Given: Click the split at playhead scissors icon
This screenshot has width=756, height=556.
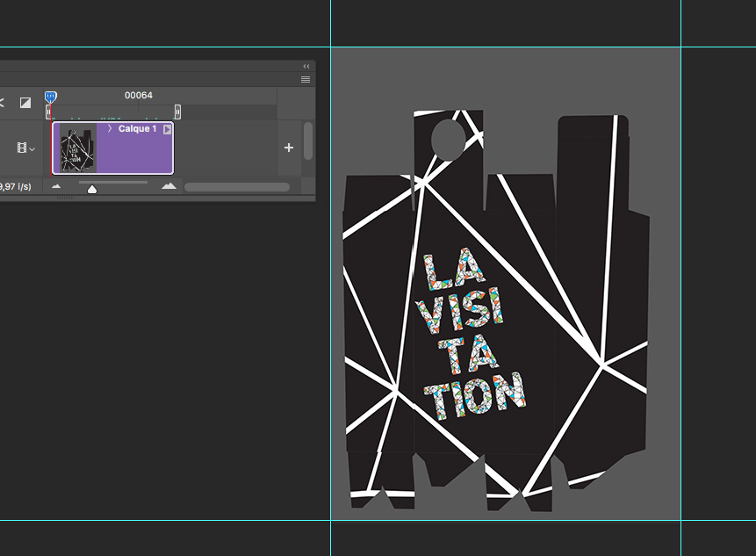Looking at the screenshot, I should coord(2,103).
